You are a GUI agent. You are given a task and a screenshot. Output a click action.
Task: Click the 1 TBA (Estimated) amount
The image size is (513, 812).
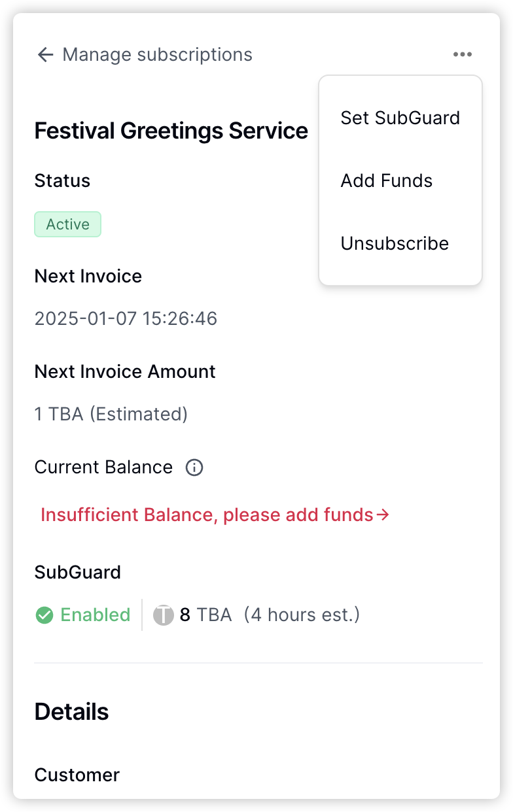pyautogui.click(x=111, y=414)
